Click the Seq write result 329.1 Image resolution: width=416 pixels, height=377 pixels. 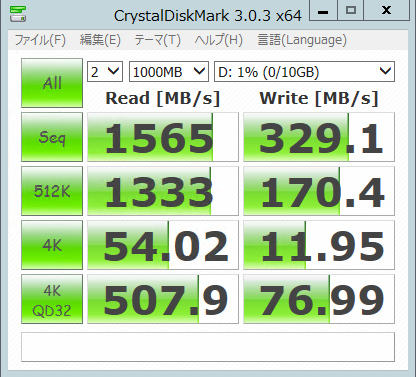(x=319, y=137)
